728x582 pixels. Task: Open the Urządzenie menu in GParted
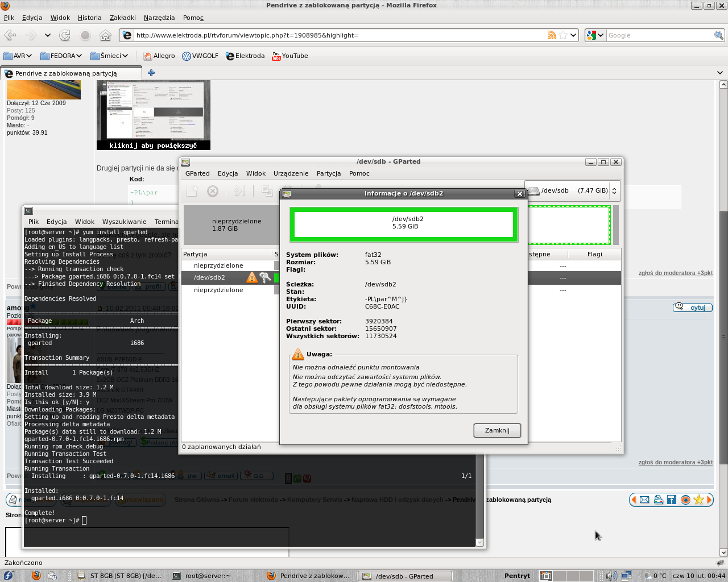tap(291, 173)
